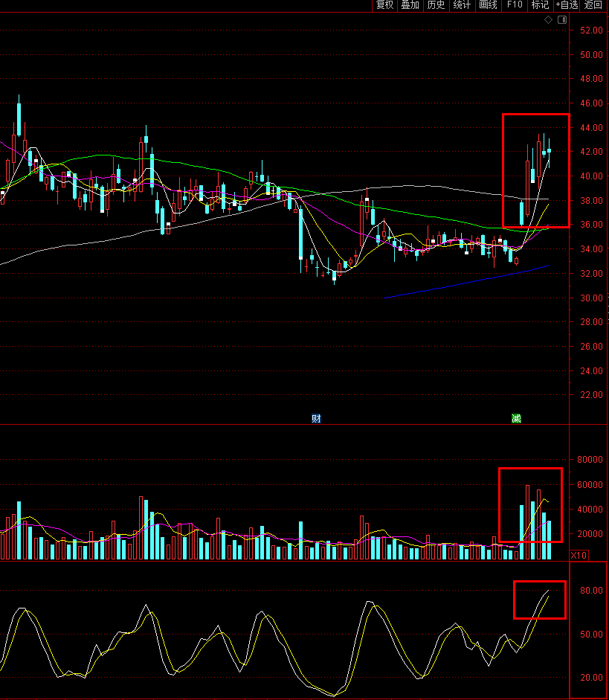Viewport: 609px width, 700px height.
Task: Click 返回 to go back
Action: pos(593,5)
